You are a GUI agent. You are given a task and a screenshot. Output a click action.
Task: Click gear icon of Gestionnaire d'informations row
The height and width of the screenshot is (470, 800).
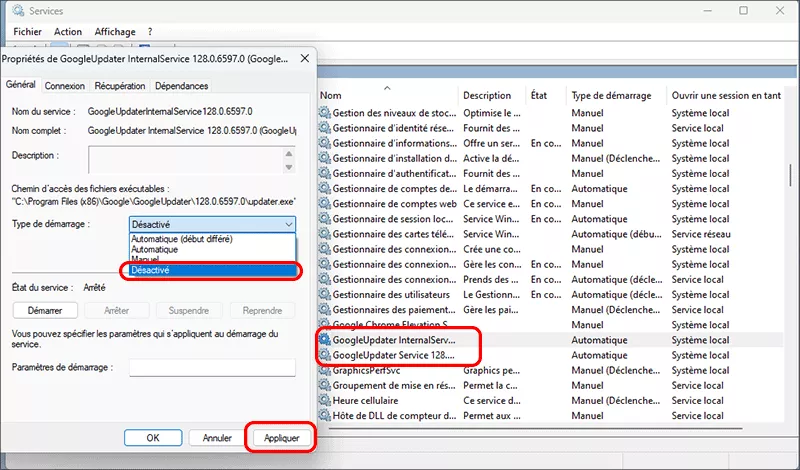324,143
